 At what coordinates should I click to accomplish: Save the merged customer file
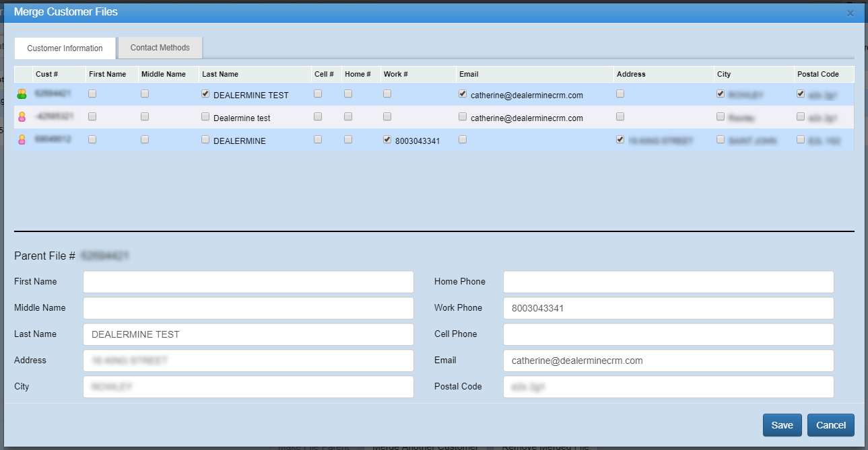782,425
